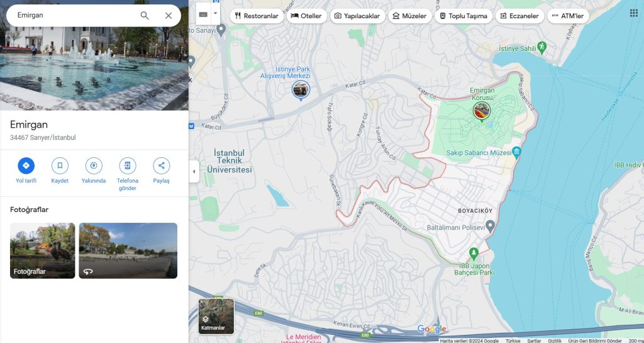The height and width of the screenshot is (343, 644).
Task: Filter map by Müzeler
Action: pyautogui.click(x=410, y=16)
